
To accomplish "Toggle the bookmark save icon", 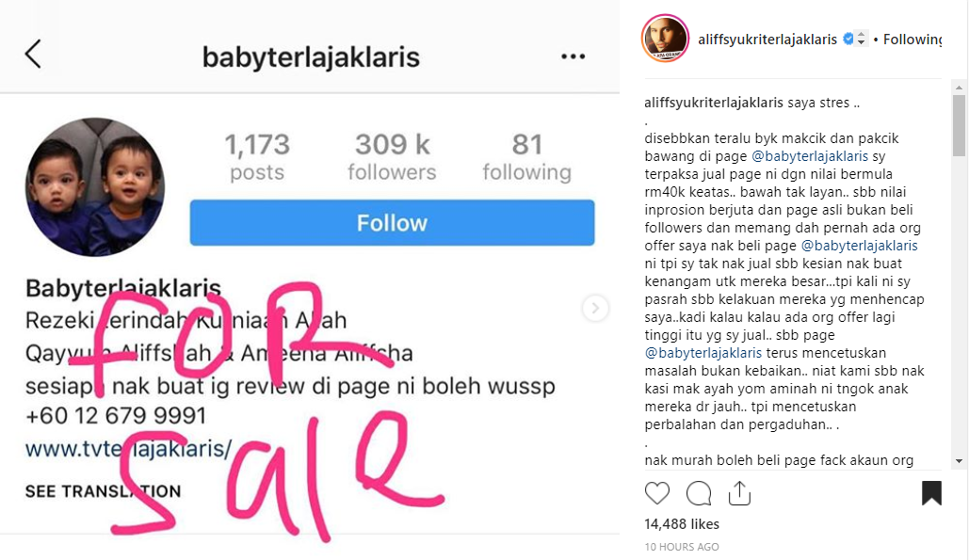I will point(932,492).
